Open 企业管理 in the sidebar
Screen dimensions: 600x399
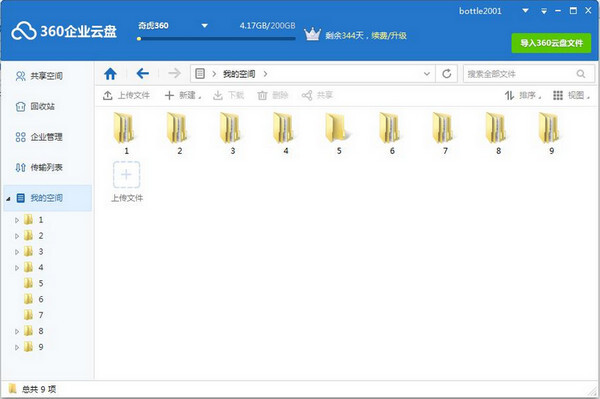39,137
